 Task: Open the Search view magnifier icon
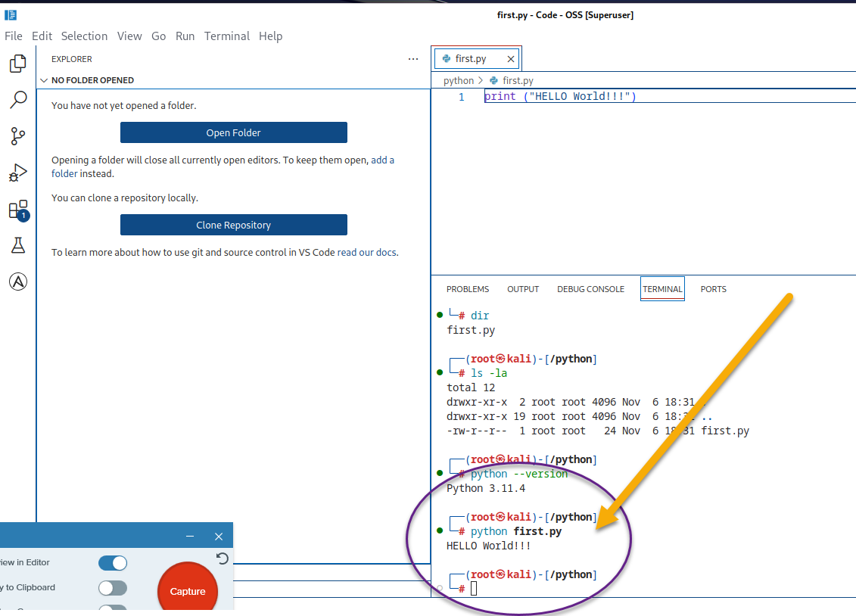pos(18,99)
